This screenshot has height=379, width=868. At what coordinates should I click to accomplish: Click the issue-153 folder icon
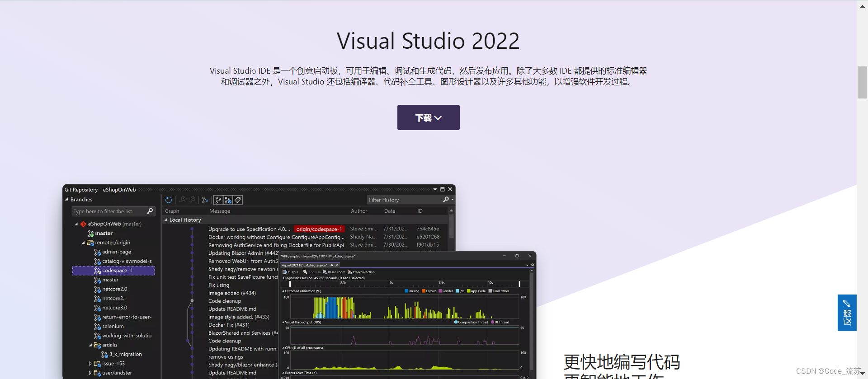pyautogui.click(x=97, y=364)
